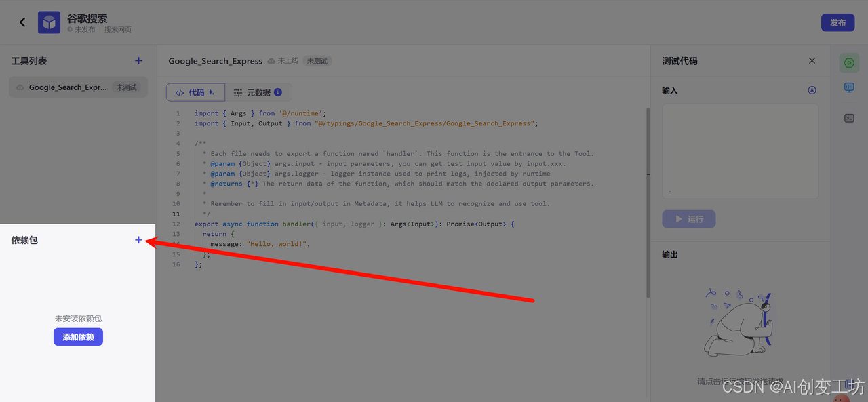
Task: Select Google_Search_Expr... tool in the list
Action: pyautogui.click(x=78, y=87)
